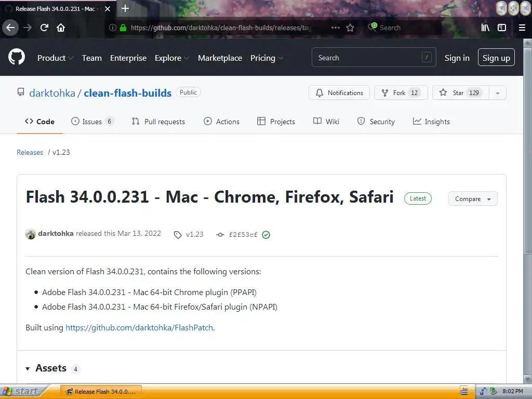Switch to the Insights tab

(431, 122)
